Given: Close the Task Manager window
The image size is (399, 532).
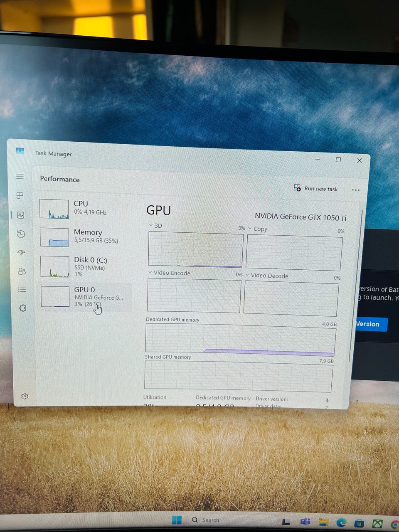Looking at the screenshot, I should coord(360,160).
